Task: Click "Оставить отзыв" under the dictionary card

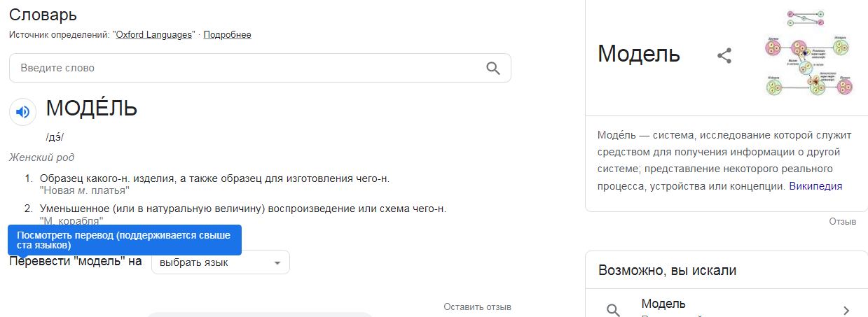Action: [477, 307]
